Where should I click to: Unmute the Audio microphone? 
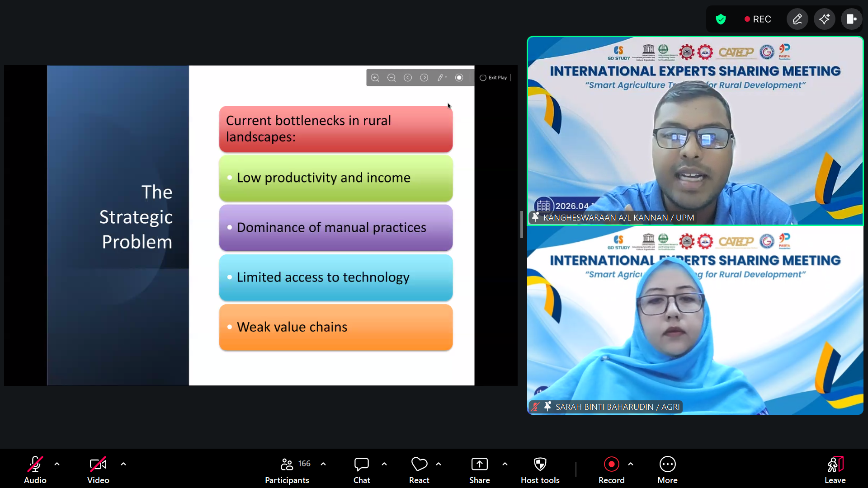coord(35,469)
